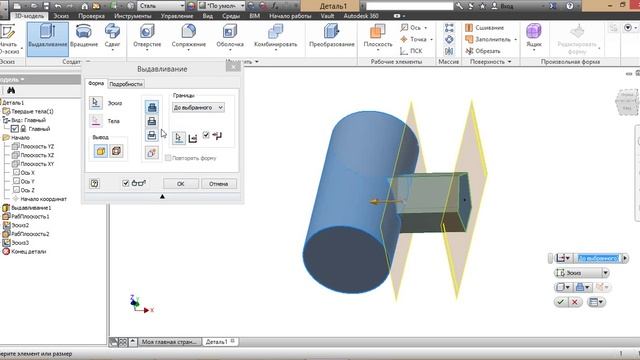Click the Эскиз profile selector in dialog
This screenshot has height=360, width=640.
point(96,103)
